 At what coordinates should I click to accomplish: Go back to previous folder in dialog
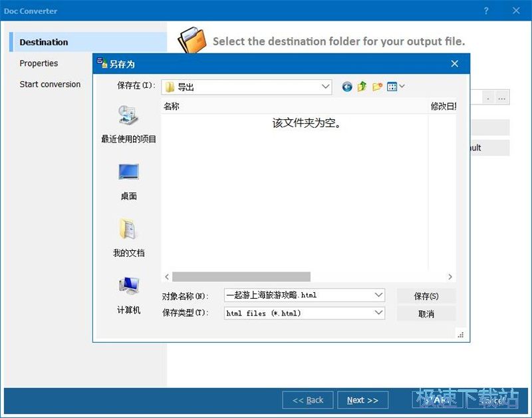[346, 87]
